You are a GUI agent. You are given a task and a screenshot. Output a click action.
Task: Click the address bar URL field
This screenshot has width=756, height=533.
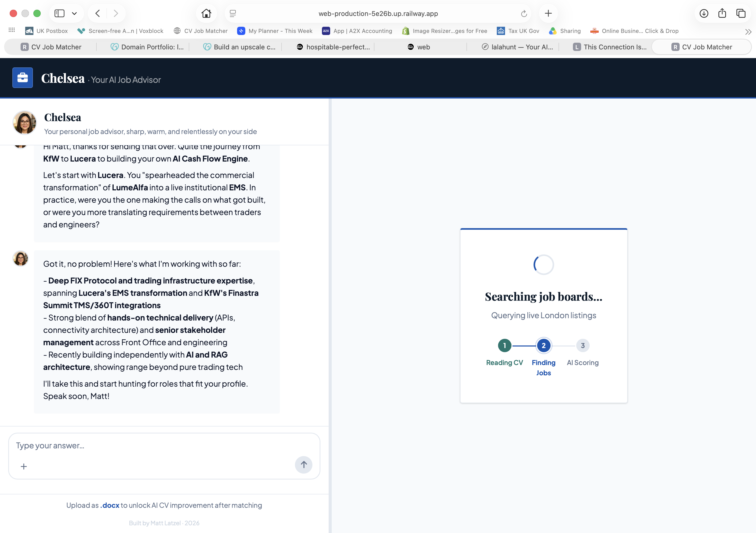[378, 14]
